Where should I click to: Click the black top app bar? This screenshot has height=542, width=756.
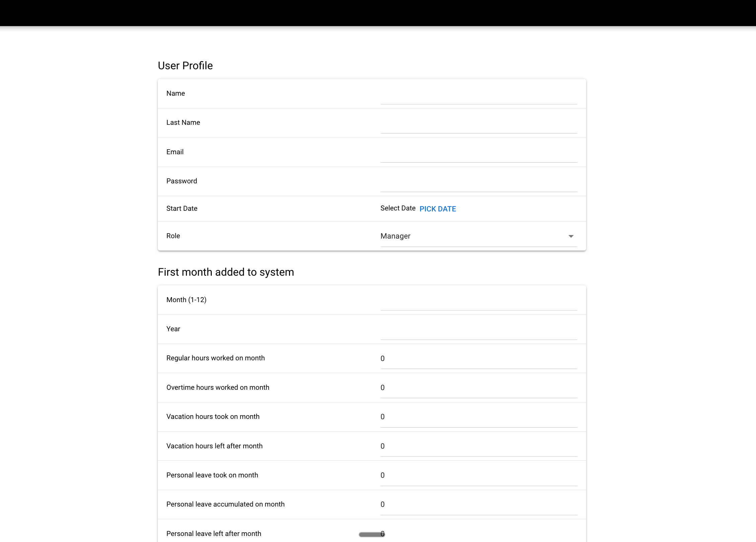coord(378,13)
